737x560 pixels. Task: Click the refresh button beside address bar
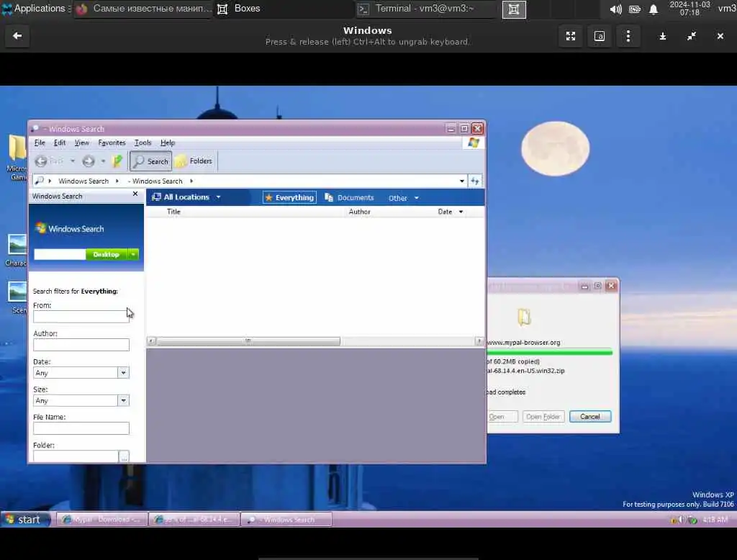pyautogui.click(x=475, y=181)
